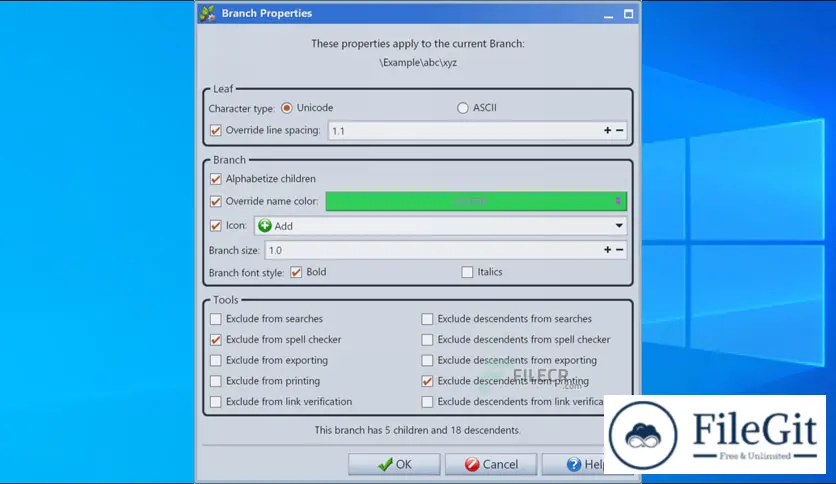Screen dimensions: 836x484
Task: Increase Branch size with the plus icon
Action: (x=607, y=250)
